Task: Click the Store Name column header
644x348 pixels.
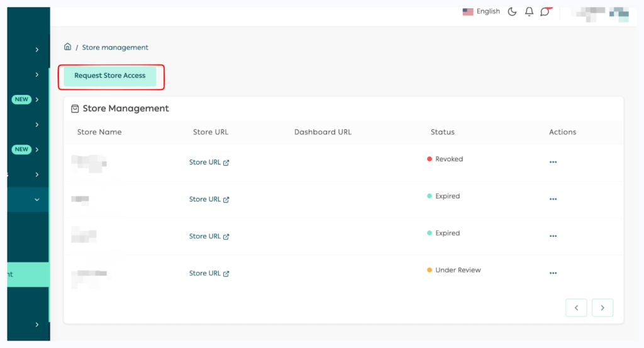Action: (99, 132)
